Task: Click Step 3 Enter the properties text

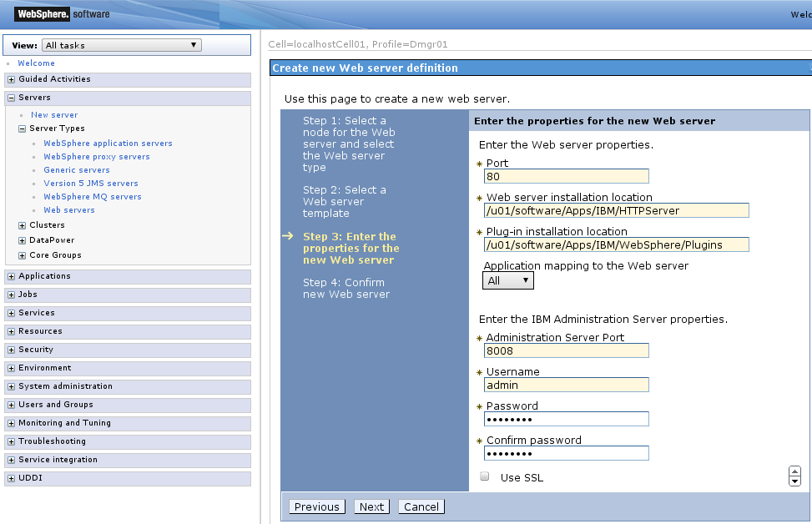Action: coord(351,248)
